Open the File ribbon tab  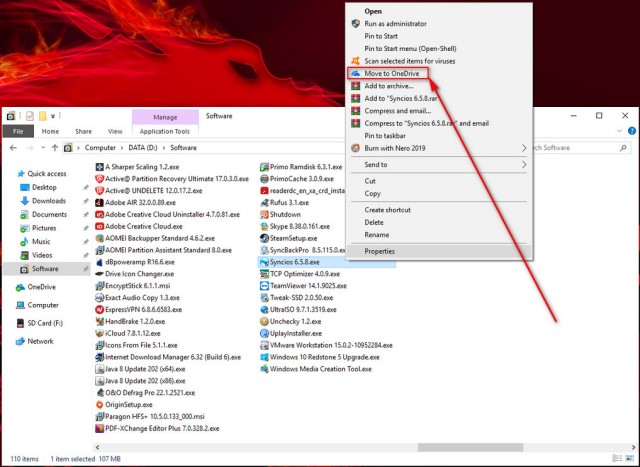tap(18, 131)
